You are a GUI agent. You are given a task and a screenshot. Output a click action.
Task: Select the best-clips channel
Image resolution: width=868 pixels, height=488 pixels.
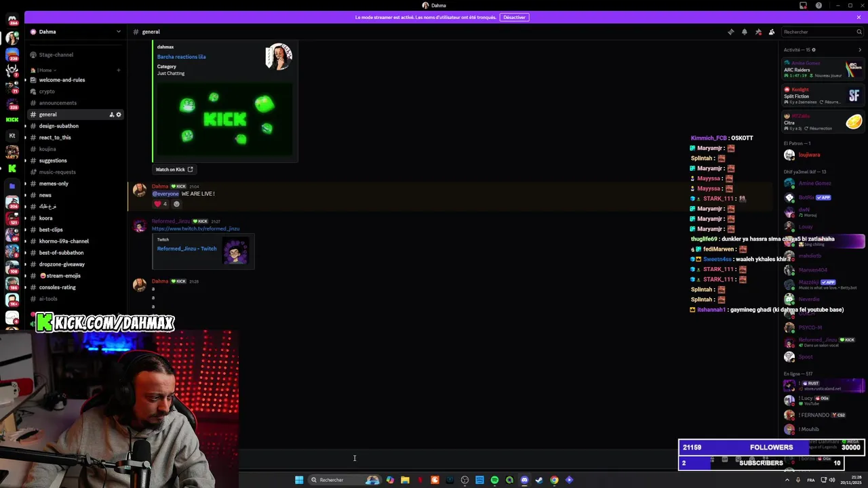point(75,230)
